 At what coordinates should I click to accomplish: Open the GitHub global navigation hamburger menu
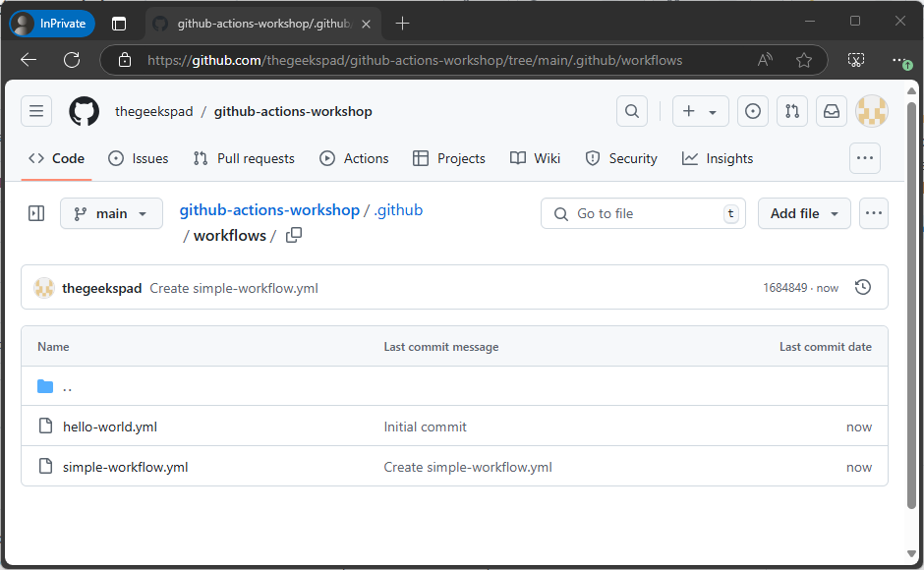tap(36, 111)
